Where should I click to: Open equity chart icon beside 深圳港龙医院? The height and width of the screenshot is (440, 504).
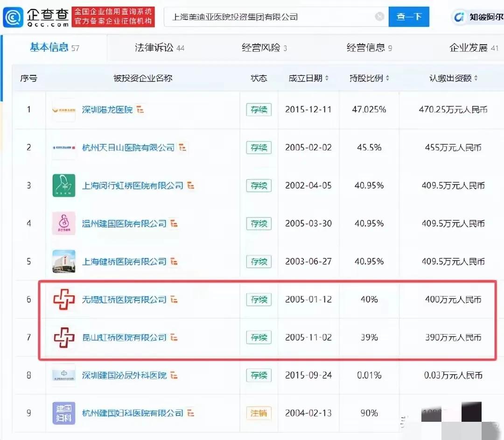tap(140, 109)
